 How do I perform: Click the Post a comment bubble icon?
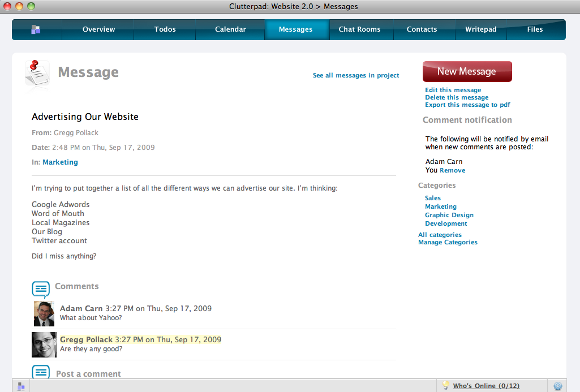[x=41, y=372]
